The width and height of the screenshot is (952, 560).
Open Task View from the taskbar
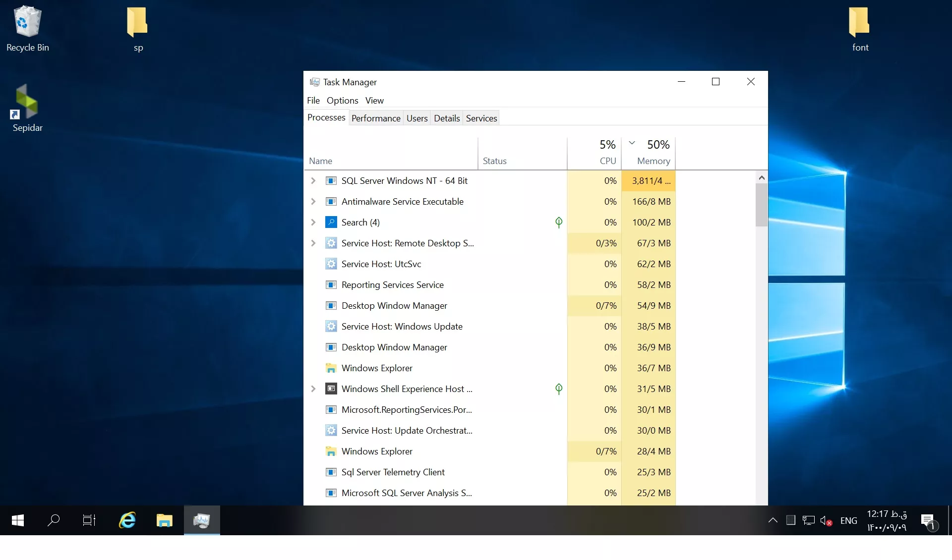(89, 520)
